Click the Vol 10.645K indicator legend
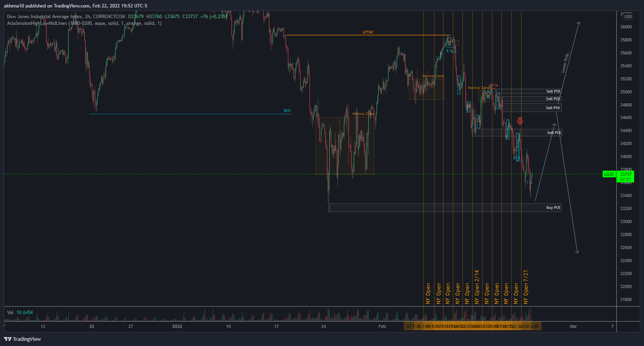The height and width of the screenshot is (346, 644). [x=20, y=313]
